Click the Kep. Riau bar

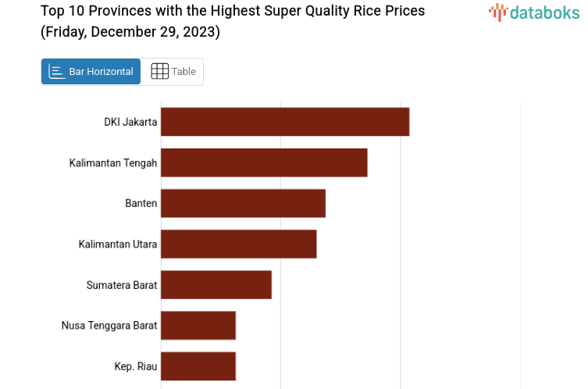click(x=198, y=366)
